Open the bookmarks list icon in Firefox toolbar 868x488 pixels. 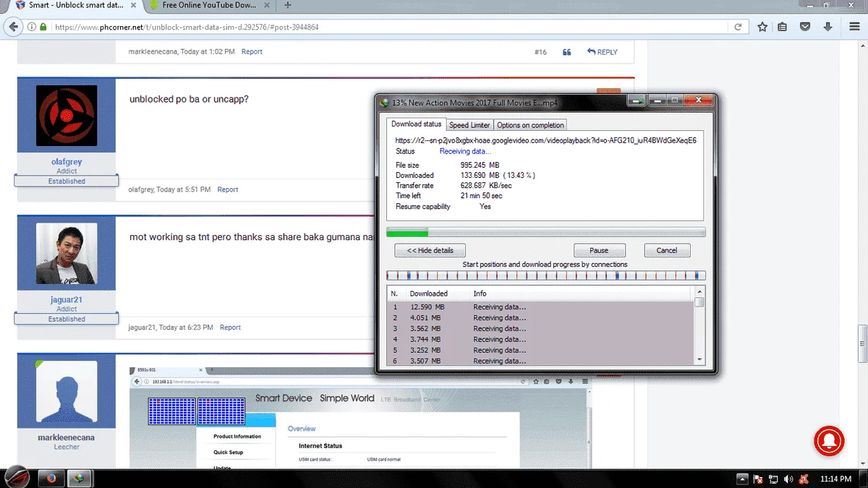783,27
